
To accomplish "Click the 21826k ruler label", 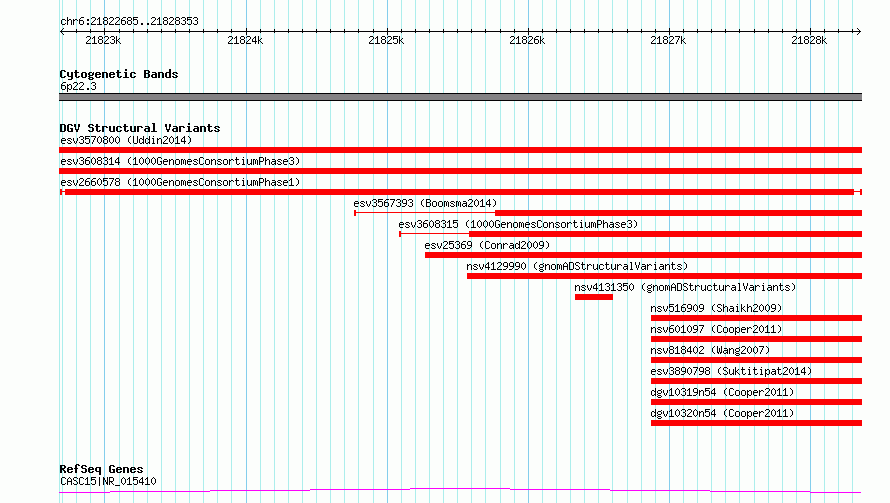I will click(527, 40).
